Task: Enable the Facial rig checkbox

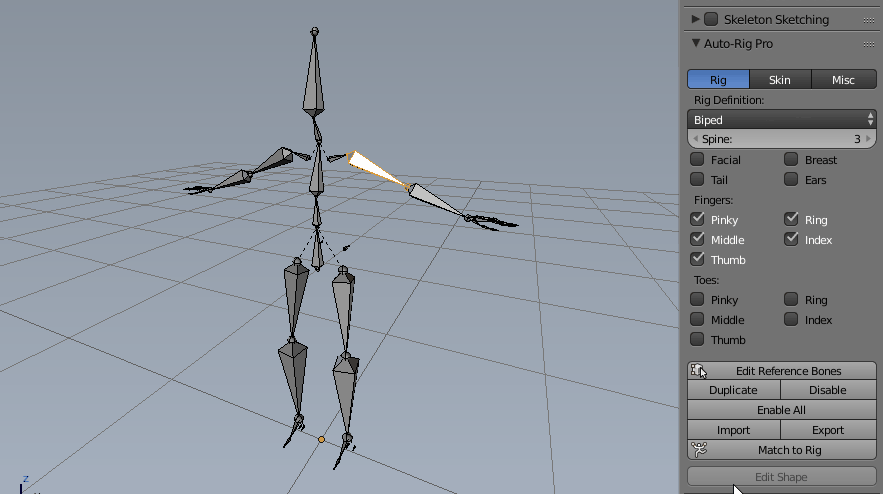Action: [x=697, y=160]
